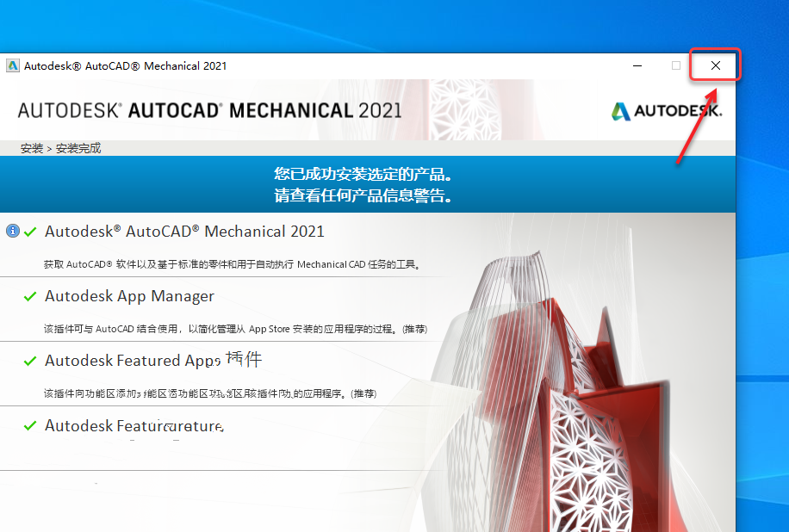The height and width of the screenshot is (532, 789).
Task: Close the AutoCAD Mechanical 2021 installer window
Action: [x=716, y=65]
